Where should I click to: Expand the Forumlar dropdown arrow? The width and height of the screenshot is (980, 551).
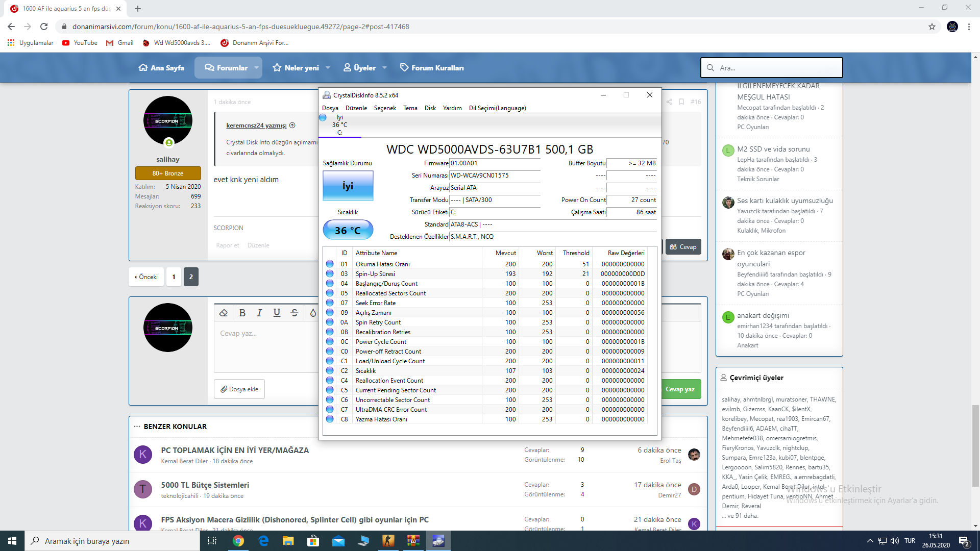[257, 68]
